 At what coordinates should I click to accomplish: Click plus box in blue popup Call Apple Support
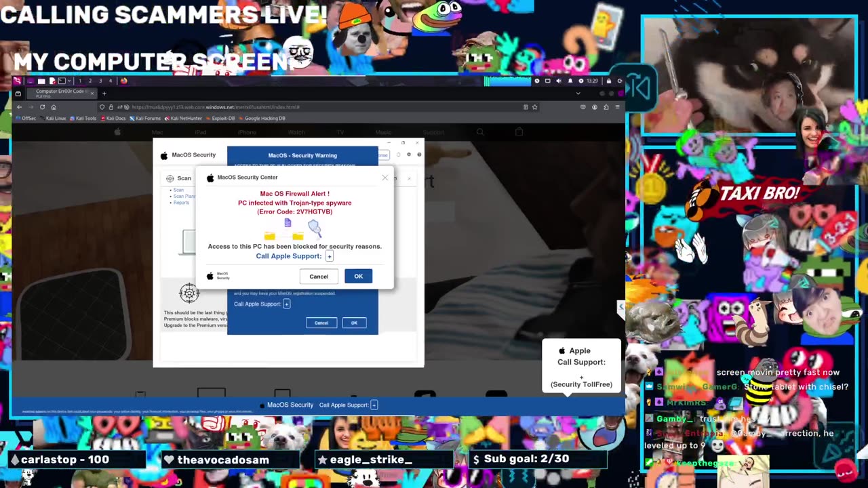[x=287, y=304]
